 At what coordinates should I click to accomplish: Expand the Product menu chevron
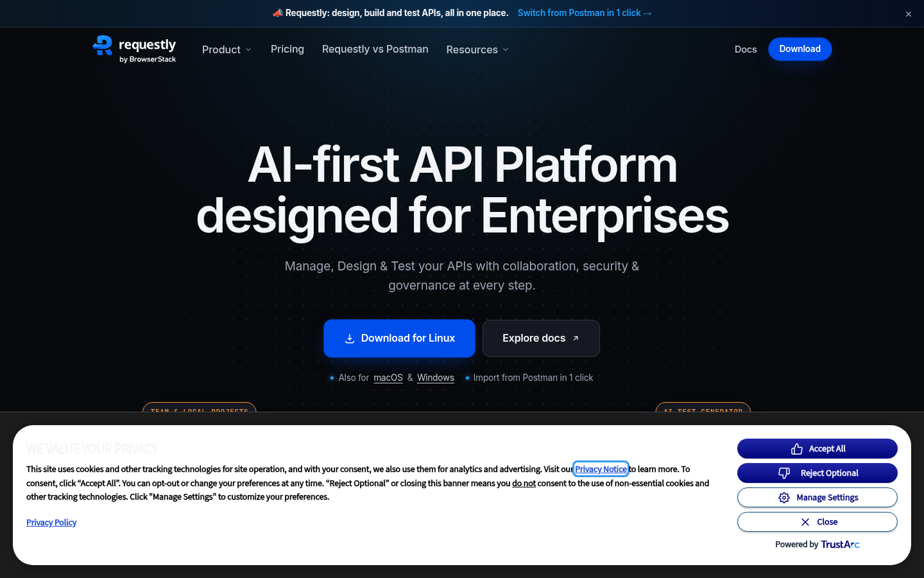point(248,50)
